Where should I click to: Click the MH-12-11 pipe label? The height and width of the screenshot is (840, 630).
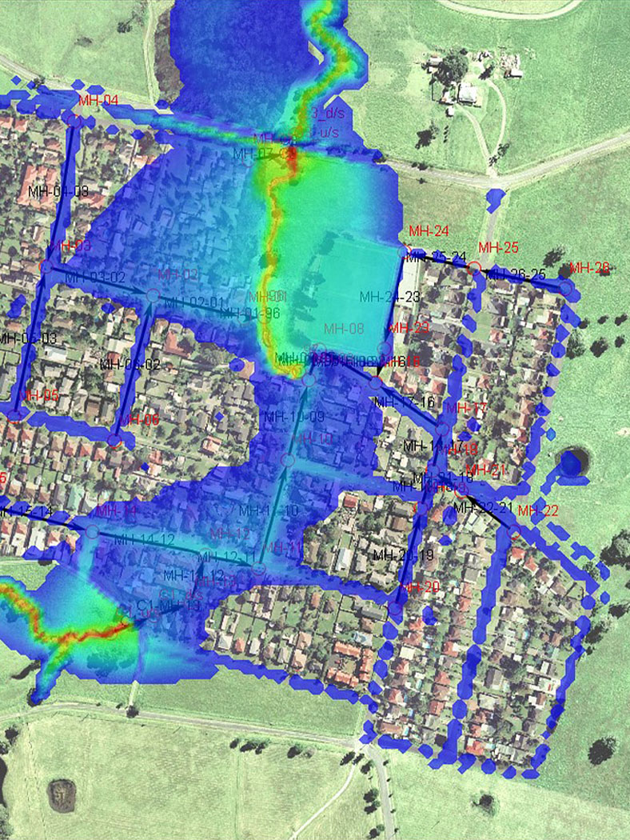tap(227, 557)
